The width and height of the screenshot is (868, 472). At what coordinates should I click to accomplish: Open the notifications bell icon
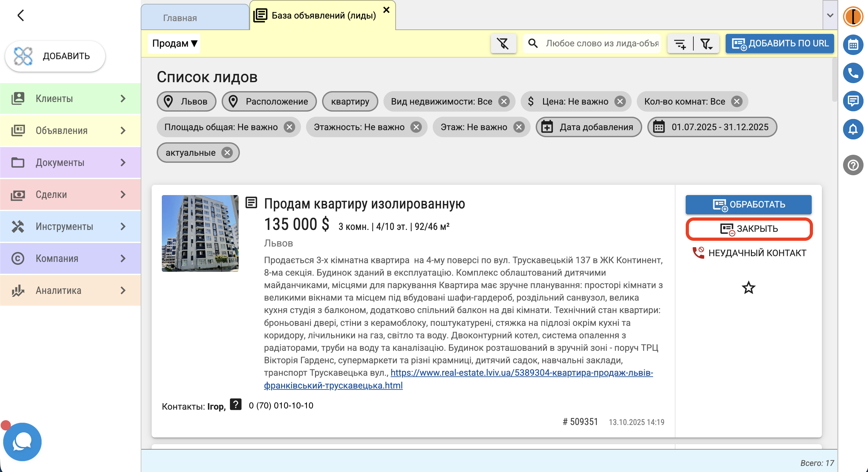pyautogui.click(x=853, y=129)
